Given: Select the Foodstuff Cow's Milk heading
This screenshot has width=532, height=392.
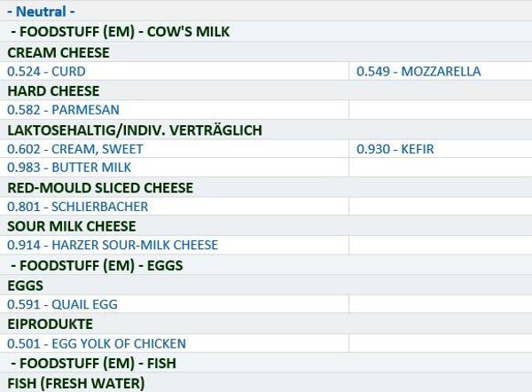Looking at the screenshot, I should click(121, 32).
